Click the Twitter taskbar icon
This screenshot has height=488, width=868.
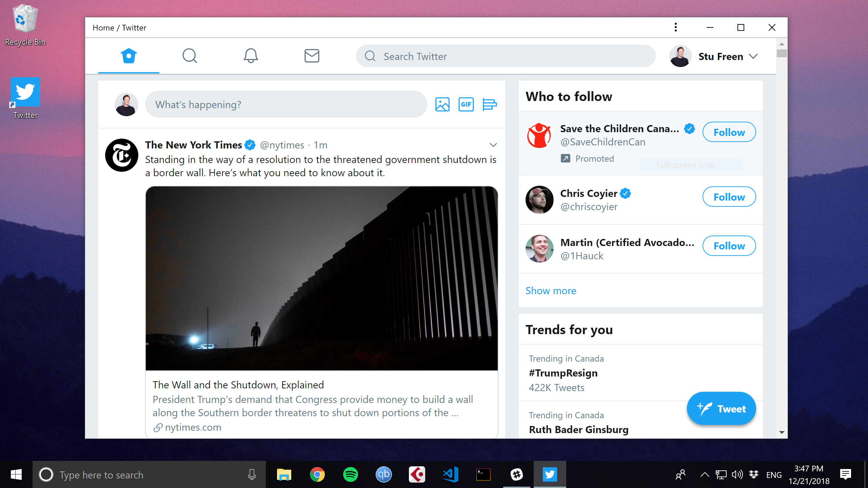pyautogui.click(x=550, y=474)
